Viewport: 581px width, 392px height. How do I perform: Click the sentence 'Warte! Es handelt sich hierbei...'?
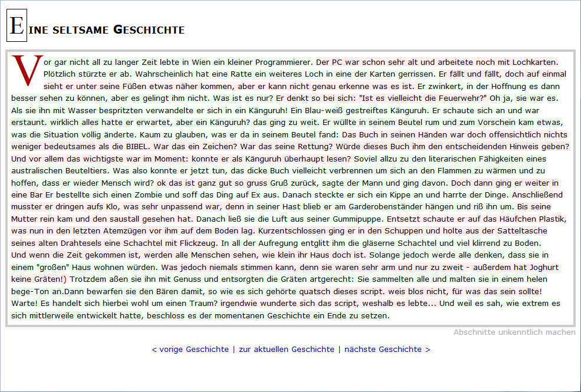(x=114, y=304)
